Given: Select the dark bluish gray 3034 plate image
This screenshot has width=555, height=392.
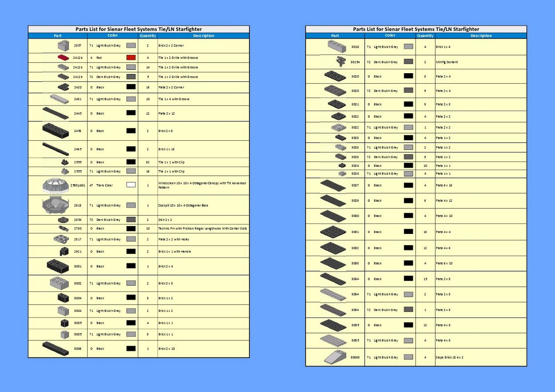Looking at the screenshot, I should [x=333, y=310].
